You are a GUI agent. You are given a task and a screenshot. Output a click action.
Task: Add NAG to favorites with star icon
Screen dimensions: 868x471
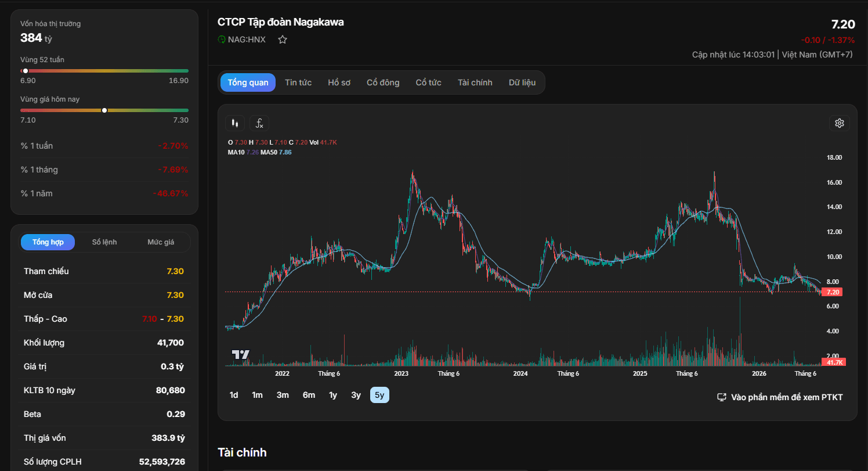[283, 39]
